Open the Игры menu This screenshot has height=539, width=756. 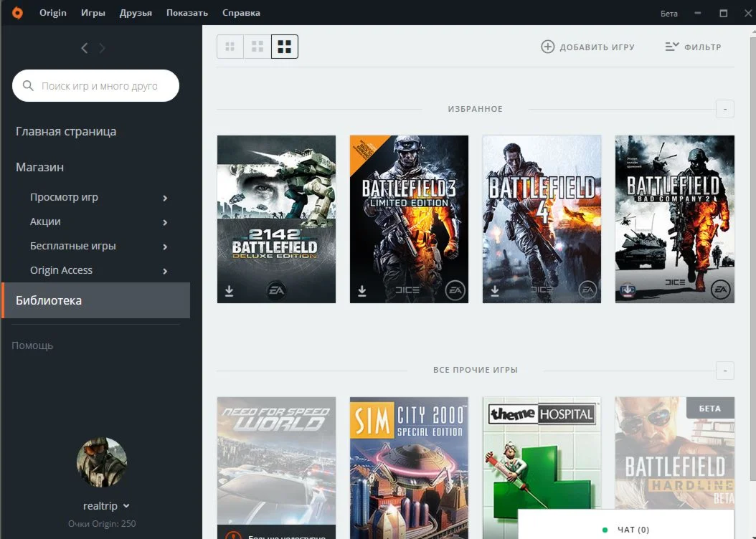click(x=93, y=13)
